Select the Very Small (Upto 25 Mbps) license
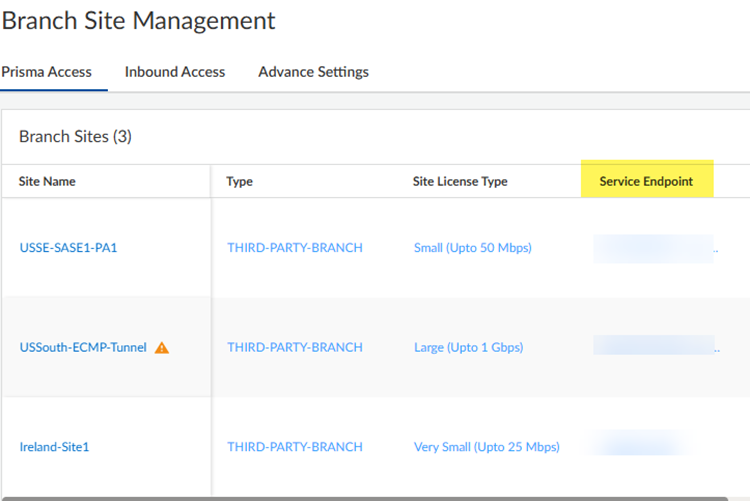 pyautogui.click(x=487, y=447)
